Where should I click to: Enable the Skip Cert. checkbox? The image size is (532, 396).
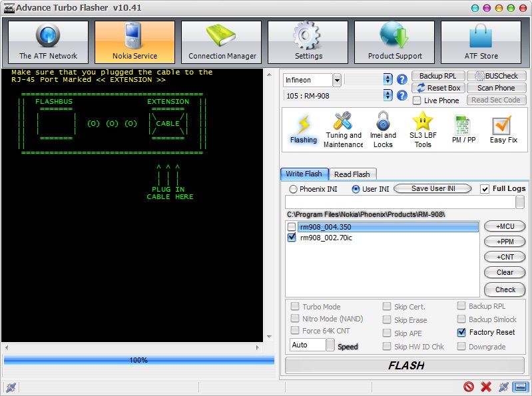(386, 307)
